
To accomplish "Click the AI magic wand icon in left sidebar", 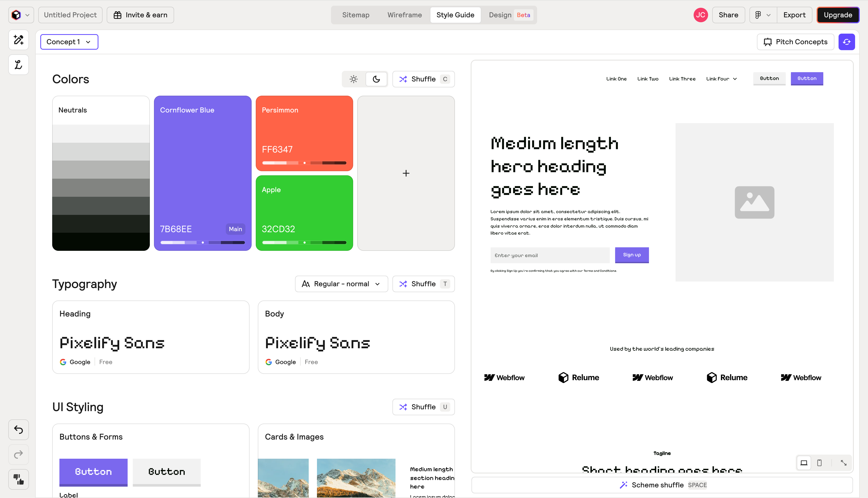I will pyautogui.click(x=18, y=40).
